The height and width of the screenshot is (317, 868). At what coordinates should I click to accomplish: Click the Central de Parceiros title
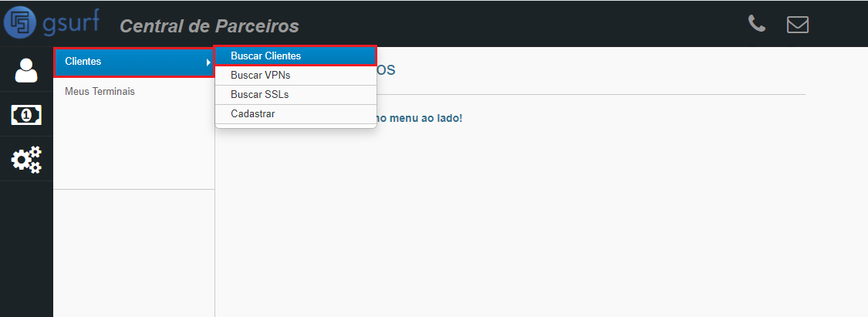click(209, 25)
